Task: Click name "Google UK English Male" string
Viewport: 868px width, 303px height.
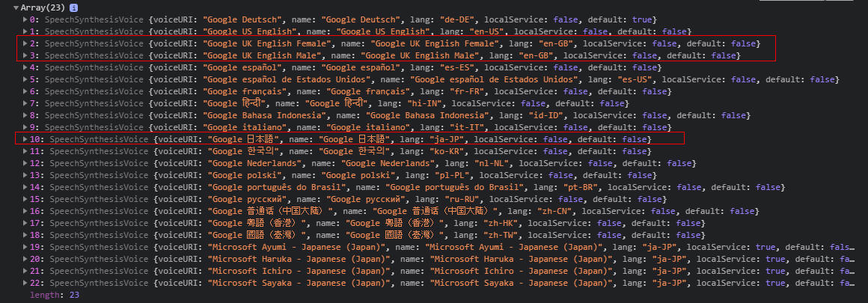Action: 422,55
